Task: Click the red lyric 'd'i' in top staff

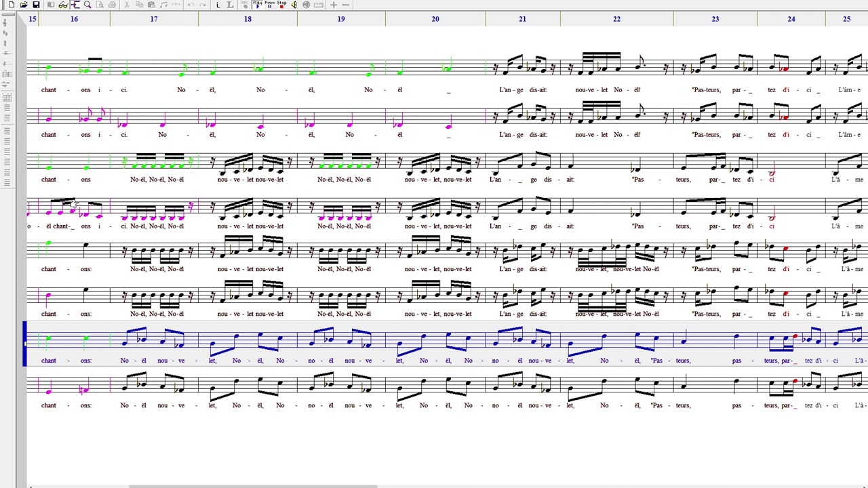Action: (x=786, y=89)
